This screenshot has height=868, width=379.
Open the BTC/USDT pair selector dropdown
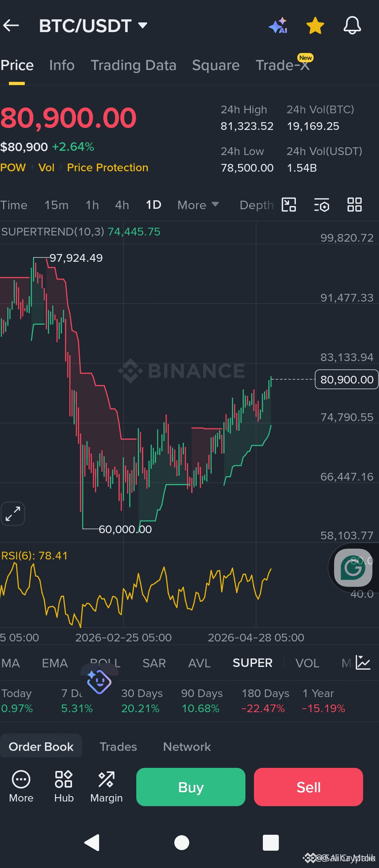tap(93, 26)
